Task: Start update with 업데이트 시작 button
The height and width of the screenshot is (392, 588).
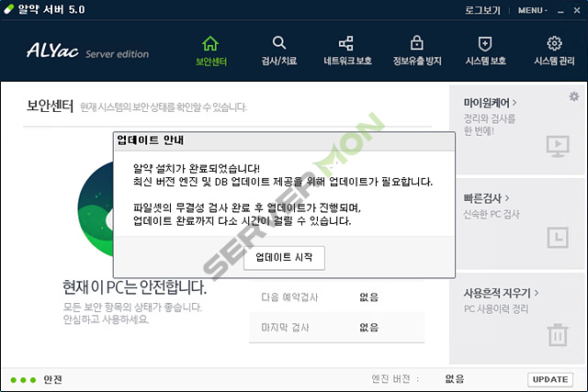Action: tap(284, 258)
